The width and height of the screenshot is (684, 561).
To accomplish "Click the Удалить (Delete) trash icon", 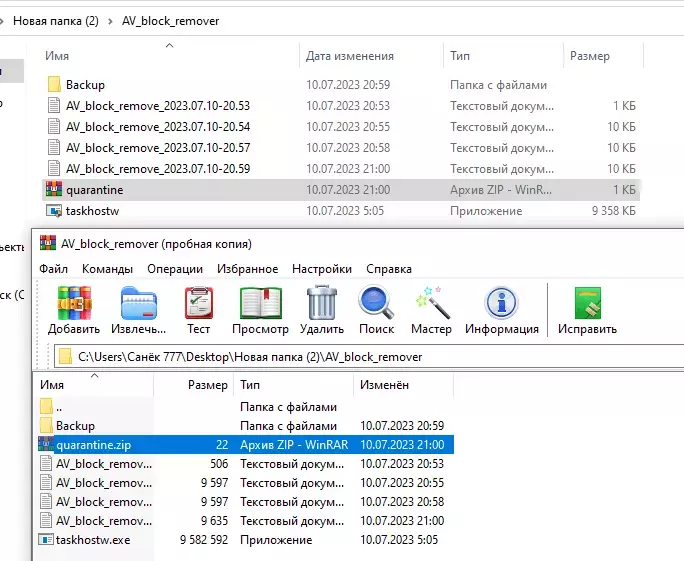I will (x=322, y=303).
